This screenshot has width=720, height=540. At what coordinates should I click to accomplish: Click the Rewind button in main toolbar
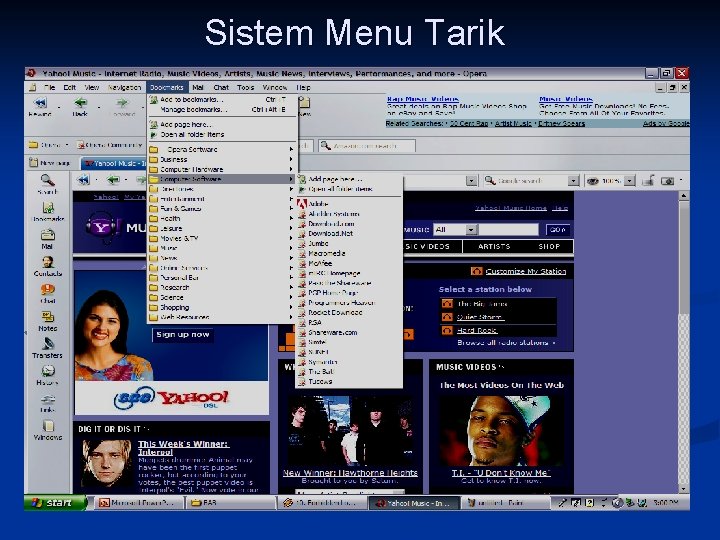(40, 107)
